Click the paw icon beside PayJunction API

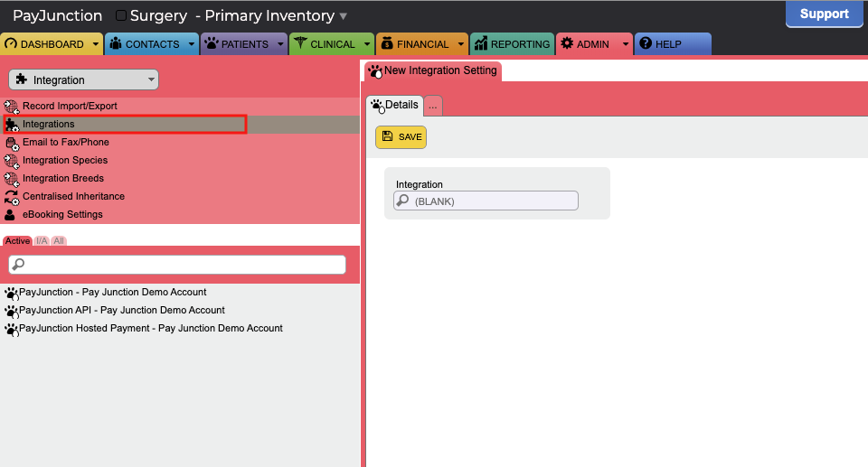tap(11, 311)
